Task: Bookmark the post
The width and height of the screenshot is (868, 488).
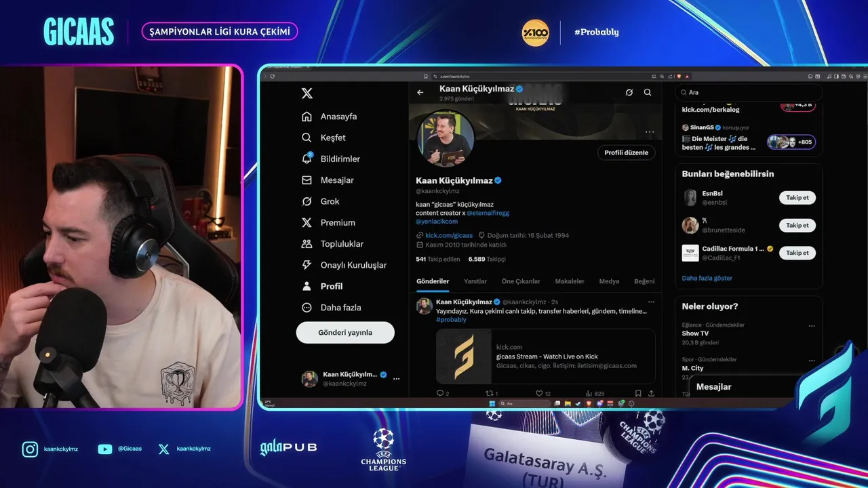Action: (x=638, y=393)
